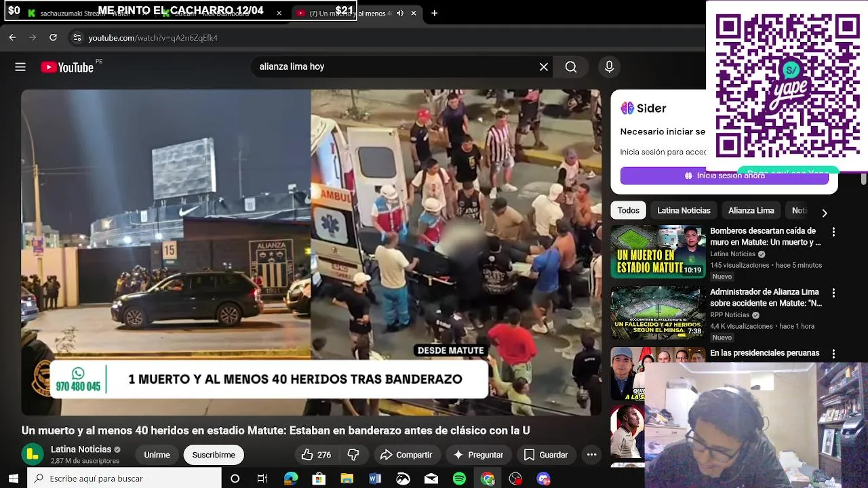Screen dimensions: 868x488
Task: Click the browser address bar URL
Action: tap(153, 38)
